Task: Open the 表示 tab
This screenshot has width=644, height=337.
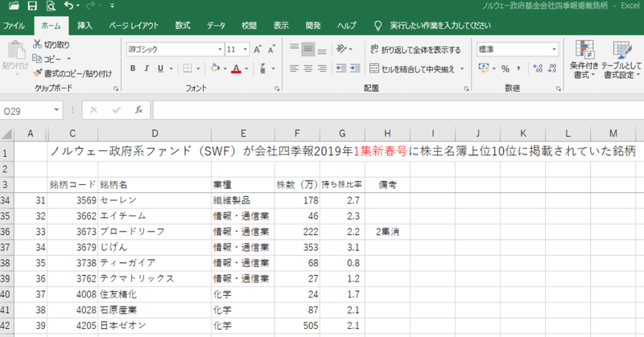Action: point(281,26)
